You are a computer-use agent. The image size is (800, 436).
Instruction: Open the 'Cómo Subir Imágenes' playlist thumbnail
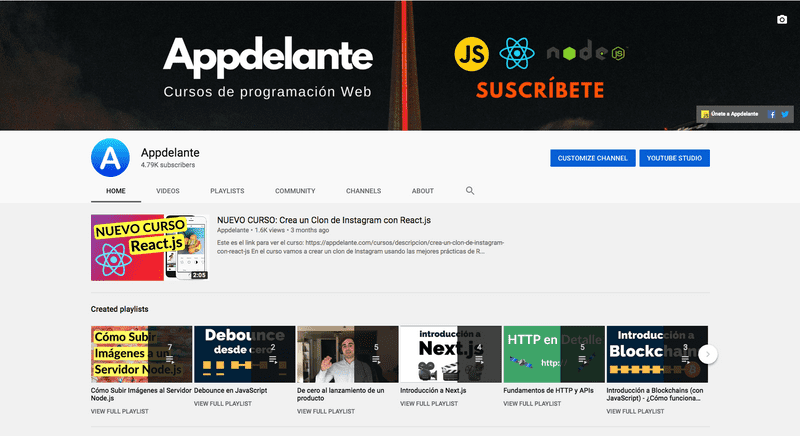point(141,354)
